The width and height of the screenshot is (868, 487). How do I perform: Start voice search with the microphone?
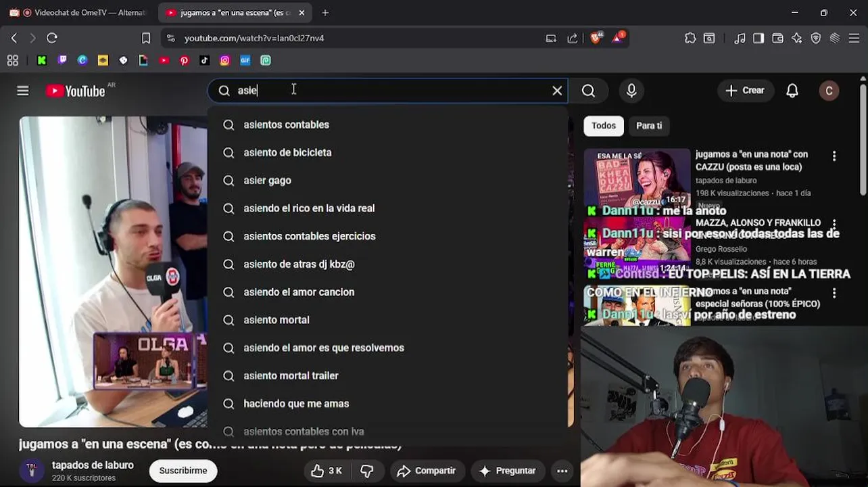click(631, 91)
